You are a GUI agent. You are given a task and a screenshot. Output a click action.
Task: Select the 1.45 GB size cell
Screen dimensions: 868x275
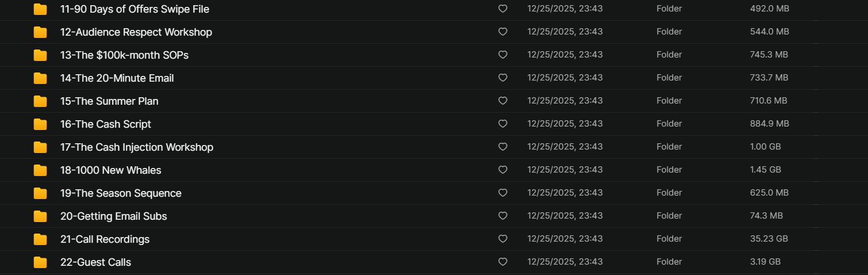point(765,170)
